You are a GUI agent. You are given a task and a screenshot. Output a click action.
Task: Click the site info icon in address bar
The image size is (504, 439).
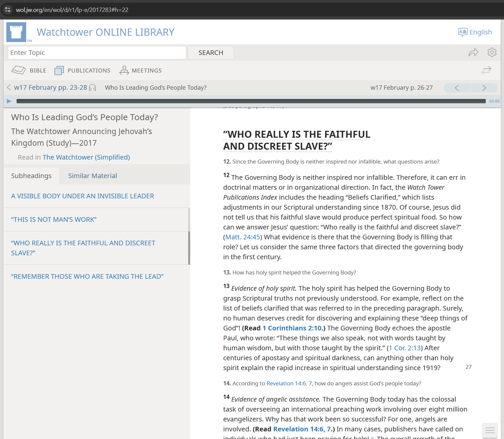(8, 10)
